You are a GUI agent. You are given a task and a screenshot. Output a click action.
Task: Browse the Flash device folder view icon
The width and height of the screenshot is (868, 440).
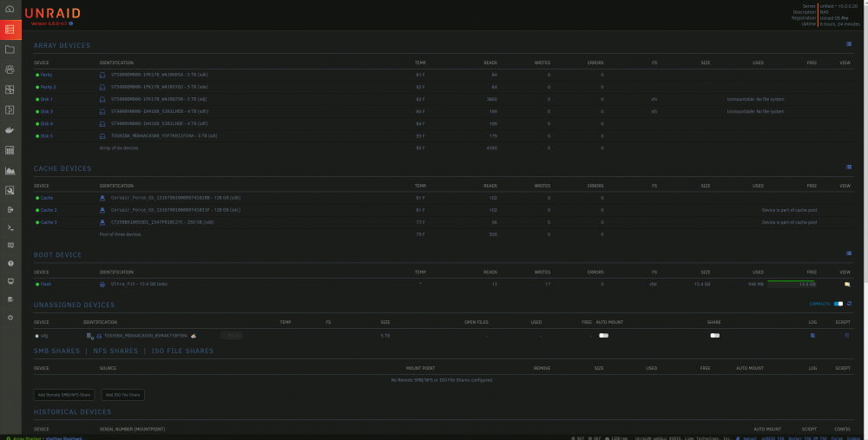tap(846, 284)
